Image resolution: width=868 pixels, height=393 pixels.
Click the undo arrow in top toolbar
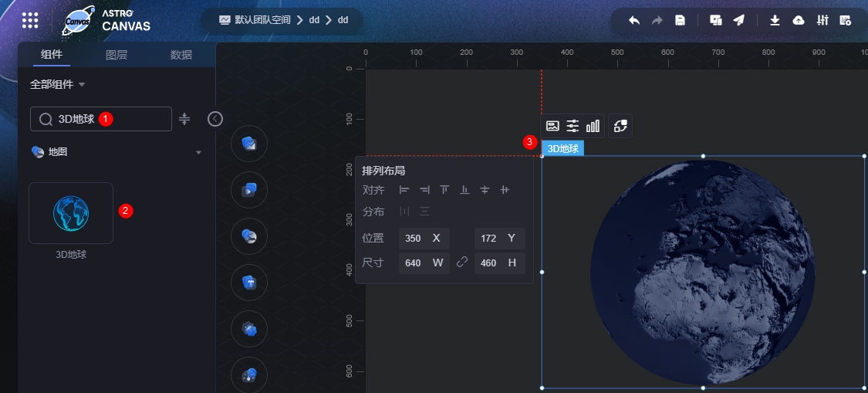tap(633, 20)
